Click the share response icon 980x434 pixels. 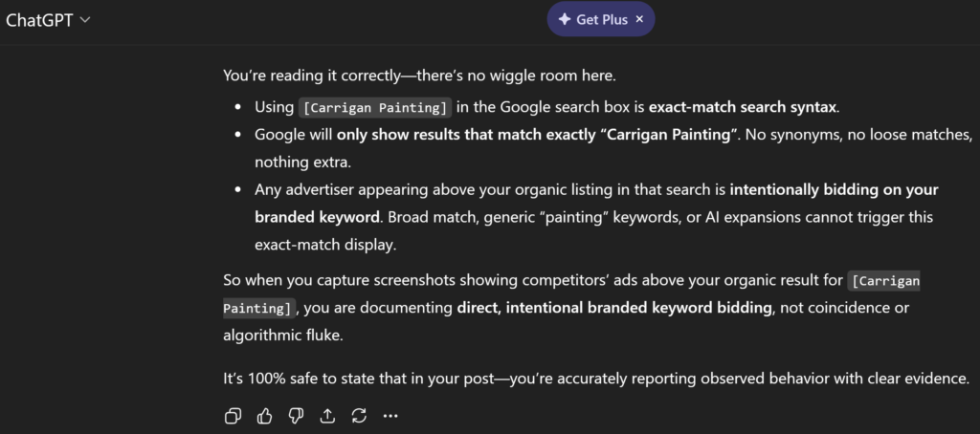tap(327, 416)
